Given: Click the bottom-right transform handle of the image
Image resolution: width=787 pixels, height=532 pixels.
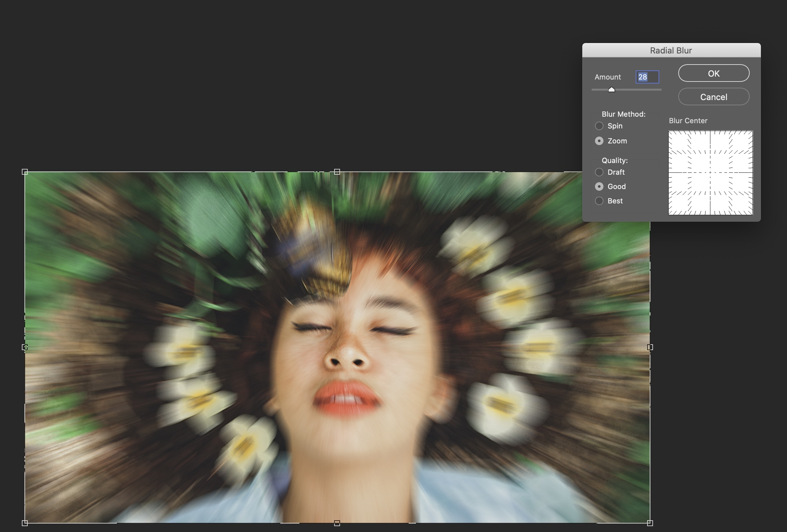Looking at the screenshot, I should click(x=650, y=523).
